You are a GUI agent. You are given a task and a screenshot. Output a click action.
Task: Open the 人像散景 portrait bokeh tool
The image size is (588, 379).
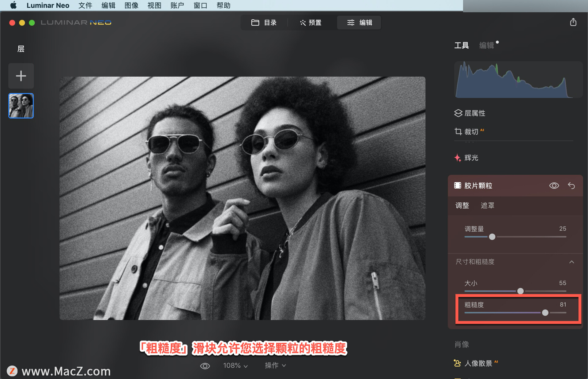(476, 363)
